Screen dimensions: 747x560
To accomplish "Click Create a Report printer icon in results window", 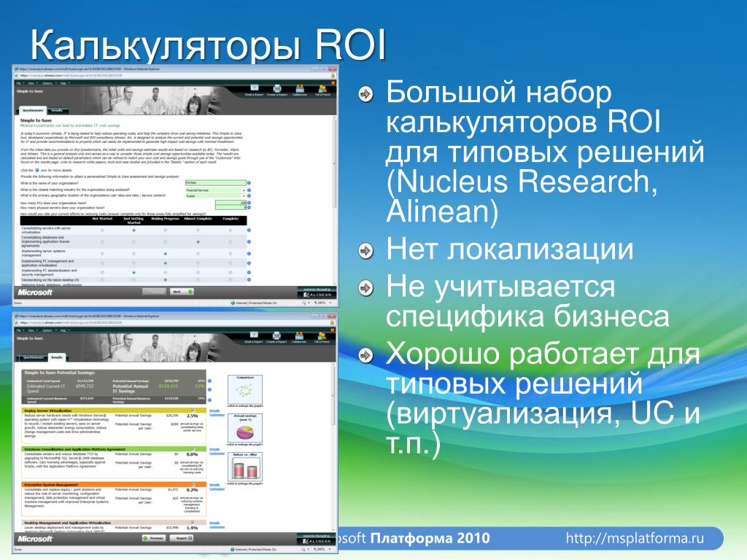I will point(276,335).
